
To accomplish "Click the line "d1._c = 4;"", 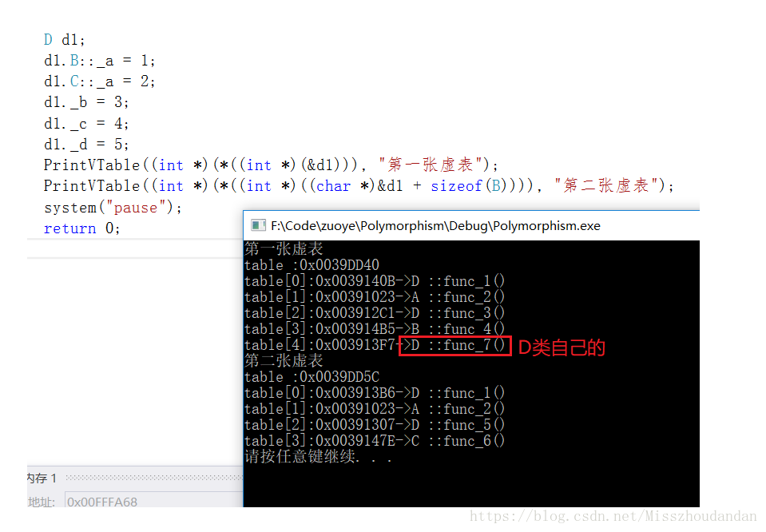I will point(86,124).
